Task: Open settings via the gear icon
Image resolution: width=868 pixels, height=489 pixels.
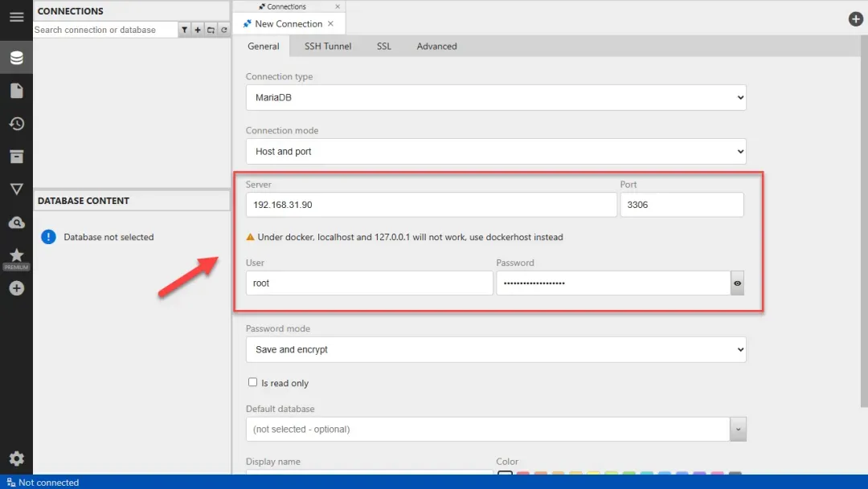Action: (17, 458)
